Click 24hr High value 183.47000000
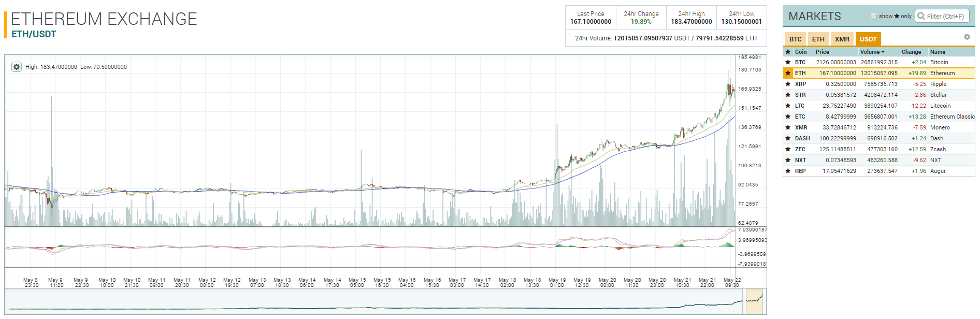Image resolution: width=980 pixels, height=319 pixels. tap(691, 22)
